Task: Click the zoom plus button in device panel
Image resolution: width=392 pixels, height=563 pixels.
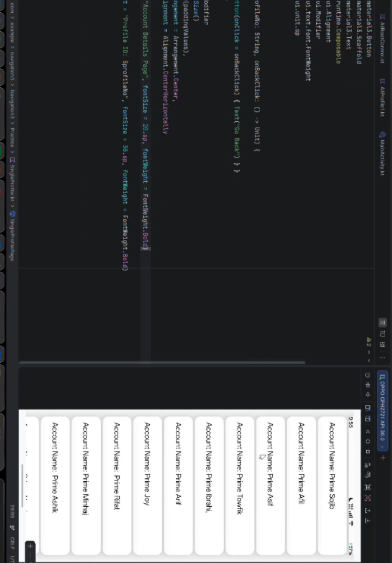Action: pos(30,546)
